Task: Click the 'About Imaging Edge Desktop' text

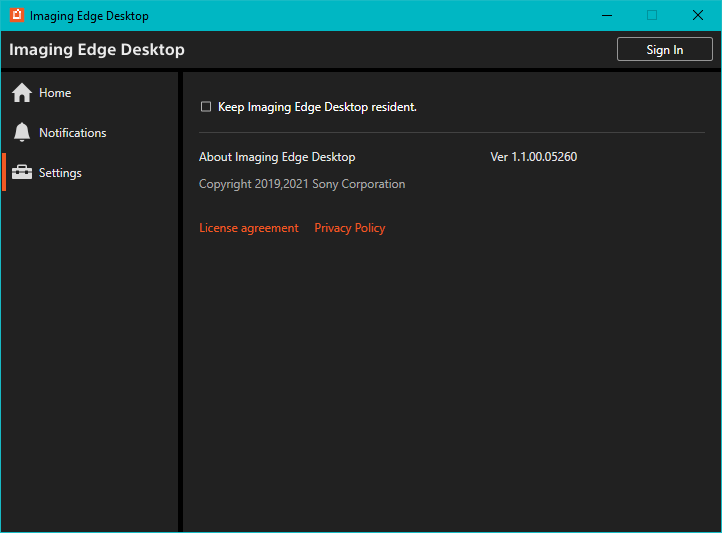Action: point(277,157)
